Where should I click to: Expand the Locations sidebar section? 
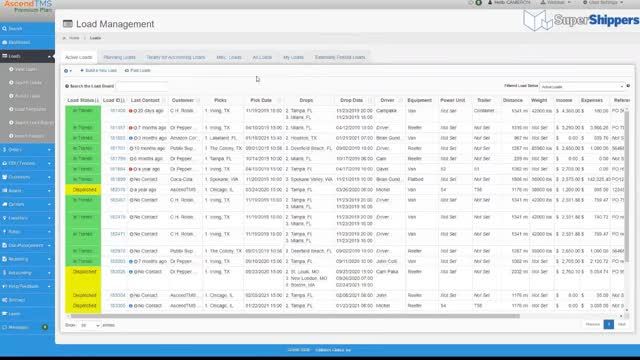pyautogui.click(x=27, y=218)
